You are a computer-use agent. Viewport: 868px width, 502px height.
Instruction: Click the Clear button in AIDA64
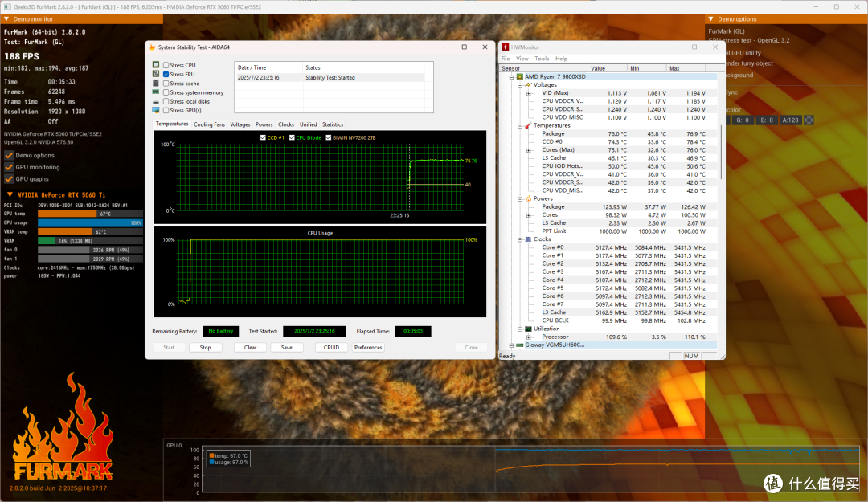click(250, 347)
